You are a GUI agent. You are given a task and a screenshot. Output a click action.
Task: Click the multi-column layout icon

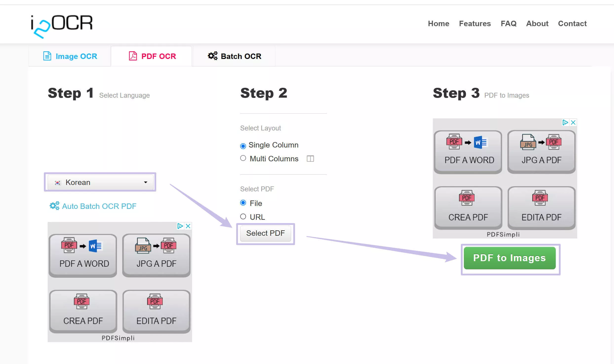310,159
